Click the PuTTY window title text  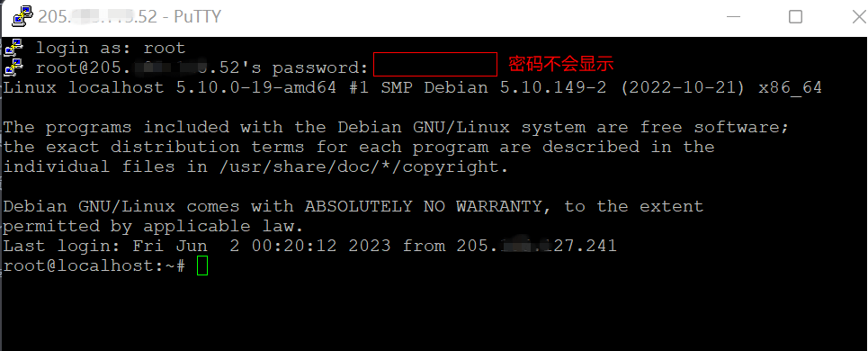pyautogui.click(x=130, y=16)
